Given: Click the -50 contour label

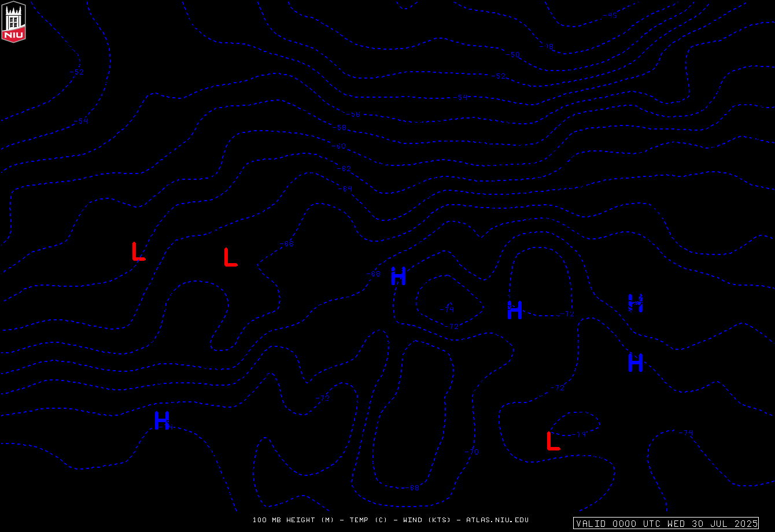Looking at the screenshot, I should [x=513, y=55].
